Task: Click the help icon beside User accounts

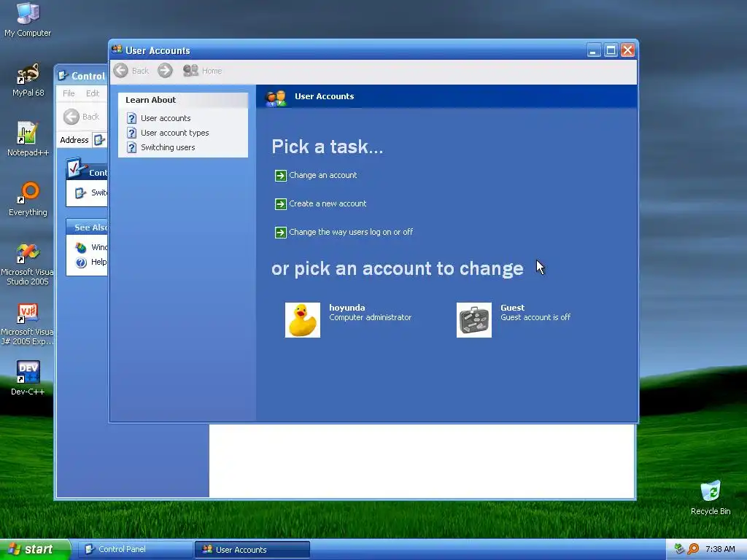Action: (x=132, y=118)
